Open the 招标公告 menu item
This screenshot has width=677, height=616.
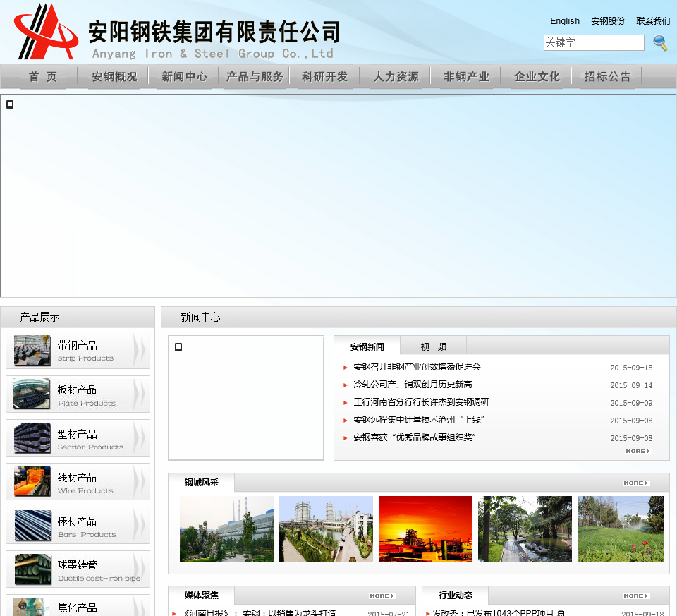[607, 77]
